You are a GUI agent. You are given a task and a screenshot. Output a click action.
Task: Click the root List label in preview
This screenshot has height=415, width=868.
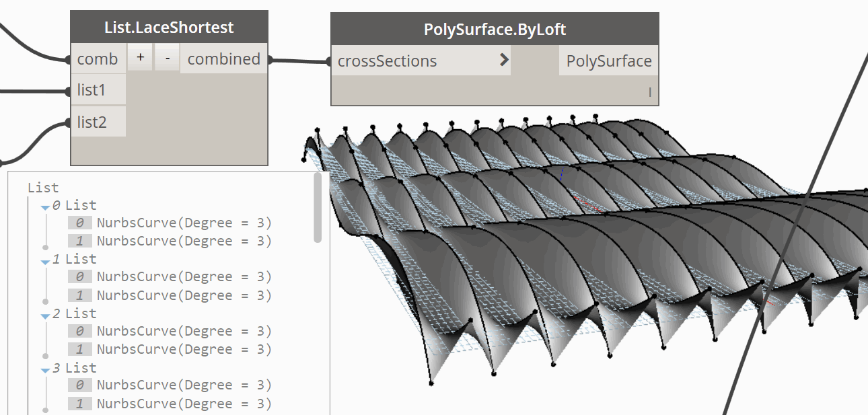43,188
